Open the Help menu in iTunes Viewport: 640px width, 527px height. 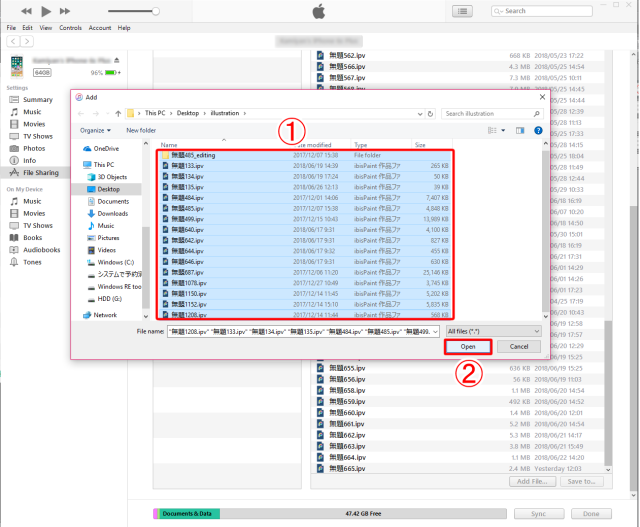[x=124, y=28]
